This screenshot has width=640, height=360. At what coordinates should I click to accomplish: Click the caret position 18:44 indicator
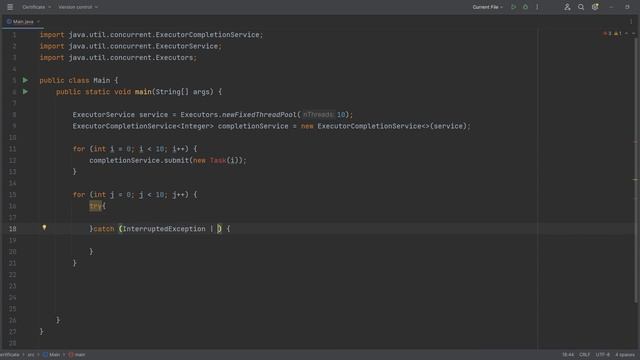568,355
